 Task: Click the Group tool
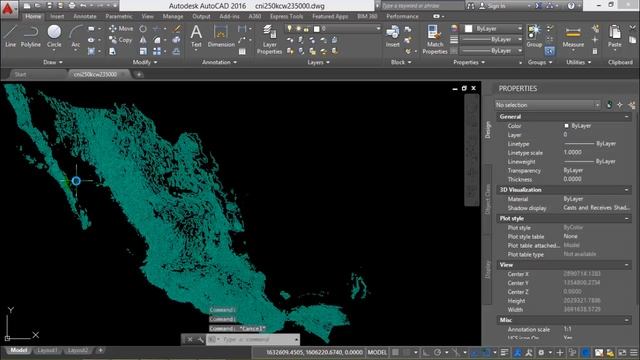(534, 36)
